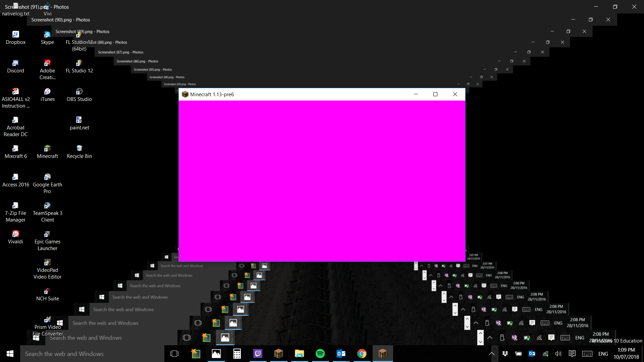Viewport: 644px width, 362px height.
Task: Open Spotify from the taskbar
Action: coord(320,354)
